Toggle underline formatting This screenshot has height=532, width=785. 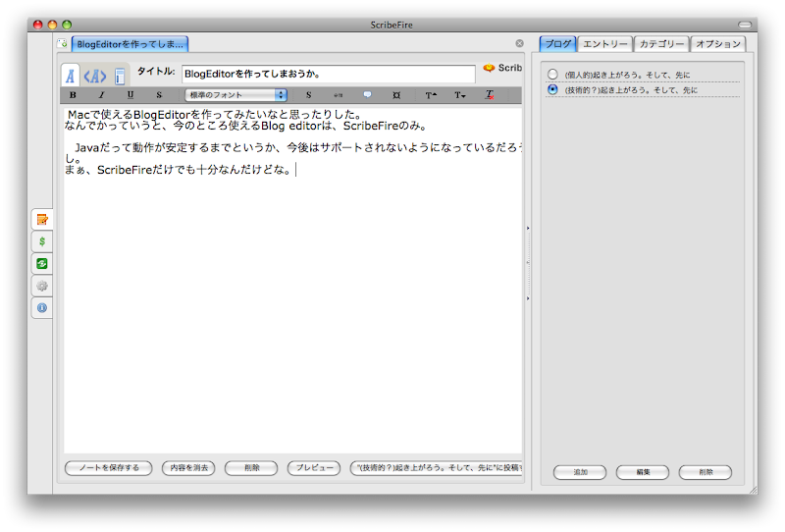(x=131, y=94)
